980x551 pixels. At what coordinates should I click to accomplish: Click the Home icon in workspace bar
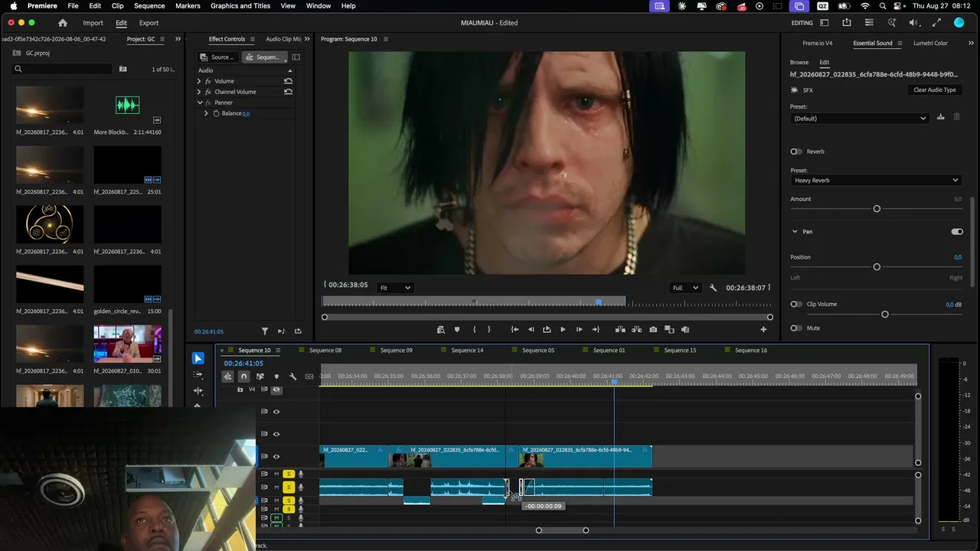click(x=63, y=23)
